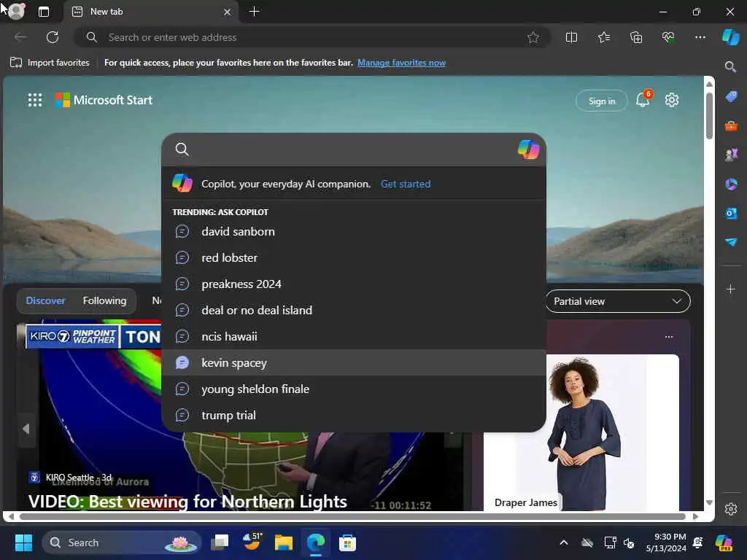Open page settings gear icon
The width and height of the screenshot is (747, 560).
coord(672,100)
